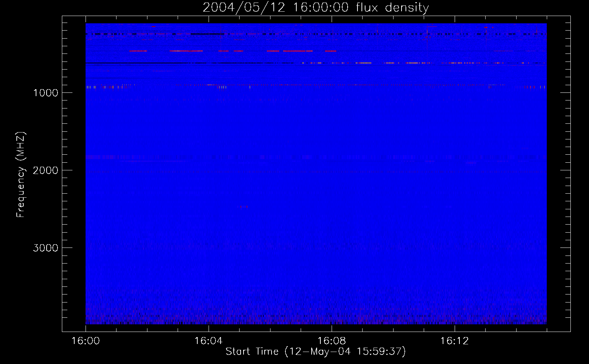Click the noisy reddish band at spectrogram bottom
The height and width of the screenshot is (364, 589).
pyautogui.click(x=316, y=320)
